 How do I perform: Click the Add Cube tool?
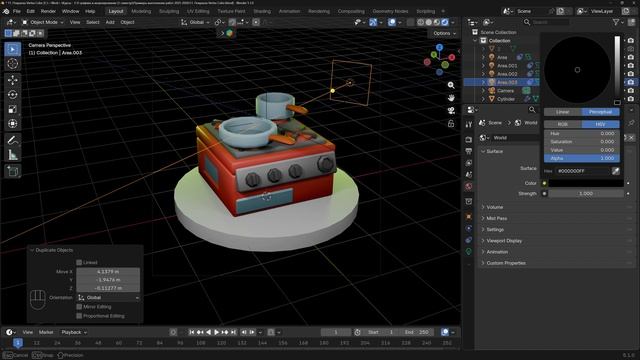point(13,171)
